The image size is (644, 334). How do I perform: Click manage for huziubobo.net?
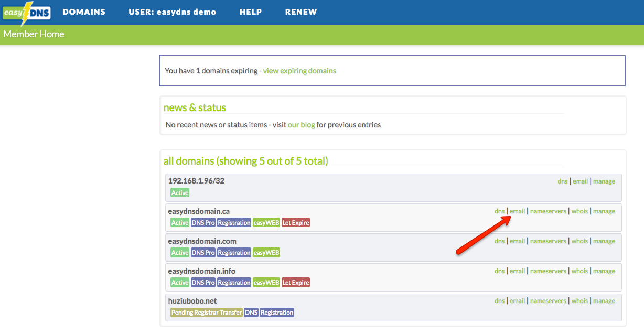[604, 301]
